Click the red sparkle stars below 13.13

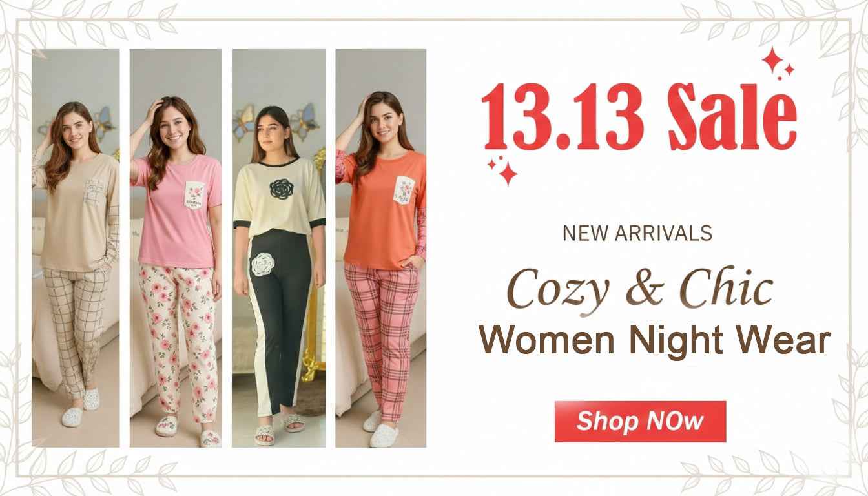coord(503,170)
